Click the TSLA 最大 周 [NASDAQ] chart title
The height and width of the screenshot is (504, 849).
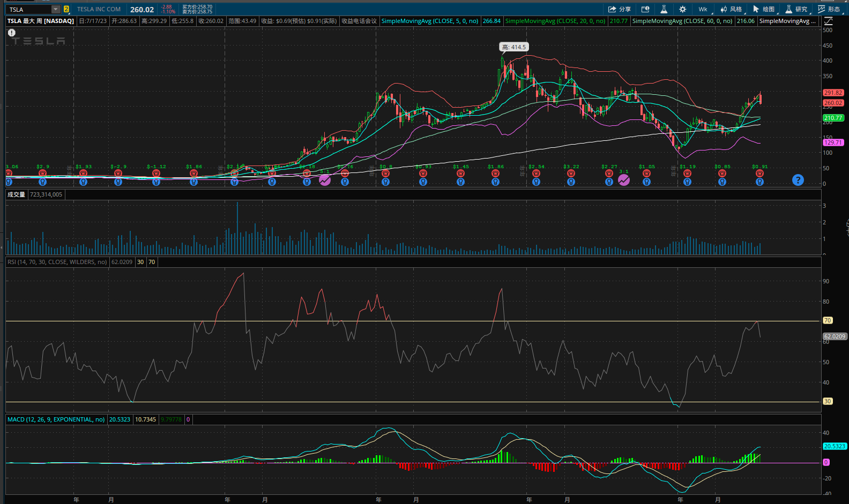(x=41, y=21)
